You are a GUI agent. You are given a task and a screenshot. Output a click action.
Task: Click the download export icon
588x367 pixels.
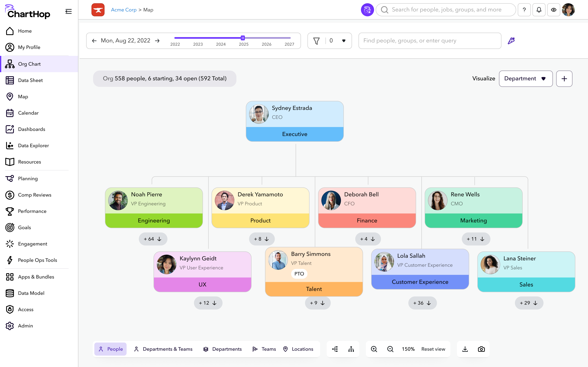click(465, 349)
